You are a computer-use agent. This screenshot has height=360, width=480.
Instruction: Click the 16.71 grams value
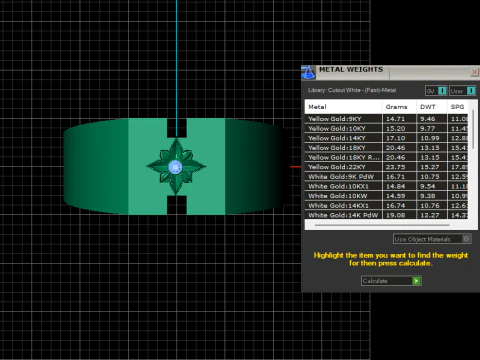[x=395, y=177]
